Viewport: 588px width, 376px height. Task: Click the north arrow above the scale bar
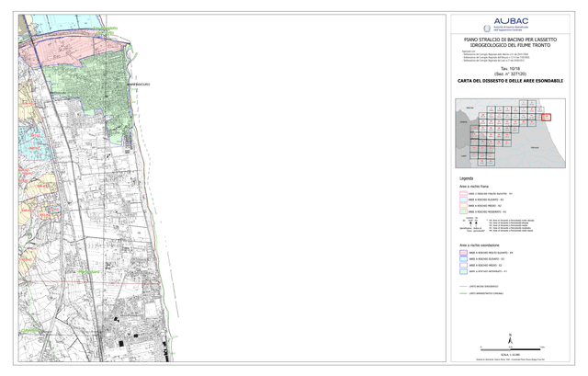(x=510, y=339)
